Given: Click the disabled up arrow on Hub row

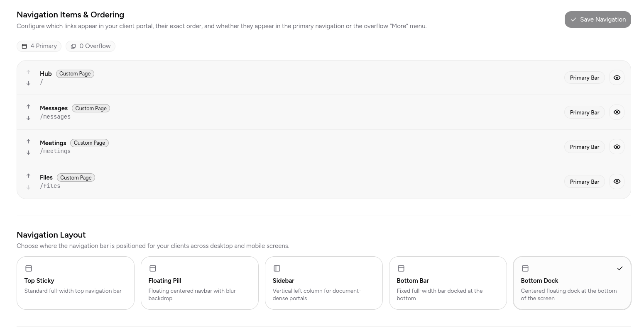Looking at the screenshot, I should [28, 72].
